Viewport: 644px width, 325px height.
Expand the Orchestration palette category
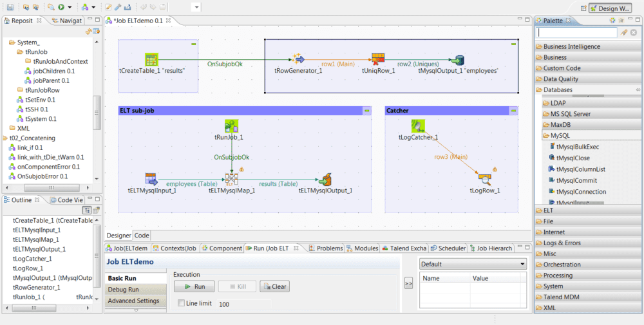(x=562, y=265)
